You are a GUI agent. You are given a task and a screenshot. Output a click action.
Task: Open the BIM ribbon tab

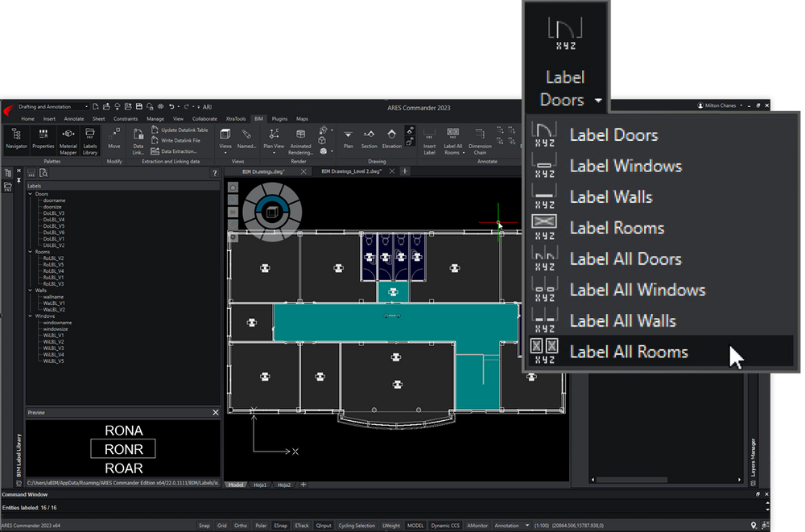tap(258, 118)
